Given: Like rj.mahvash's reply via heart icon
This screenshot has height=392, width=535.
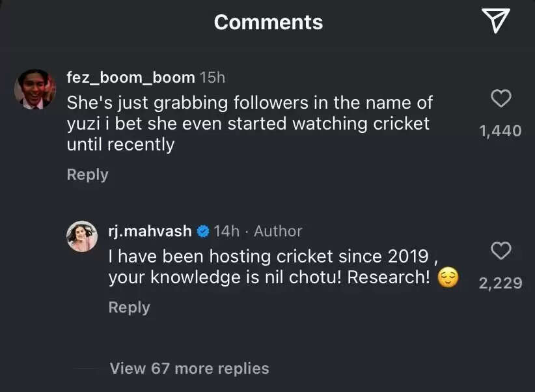Looking at the screenshot, I should (501, 251).
